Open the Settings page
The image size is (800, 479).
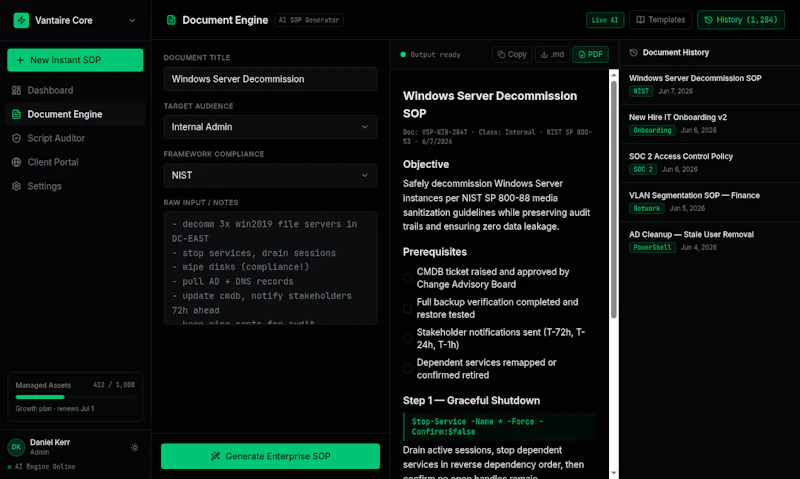(x=75, y=186)
